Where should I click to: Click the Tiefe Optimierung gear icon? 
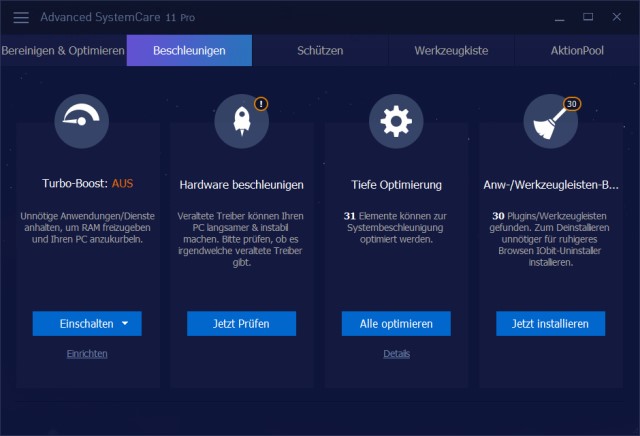pos(396,121)
